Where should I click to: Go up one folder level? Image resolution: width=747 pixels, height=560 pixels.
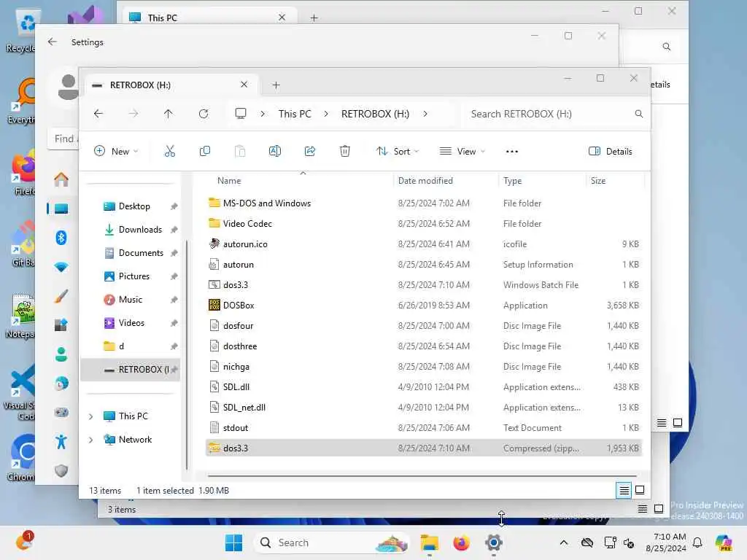pyautogui.click(x=169, y=114)
